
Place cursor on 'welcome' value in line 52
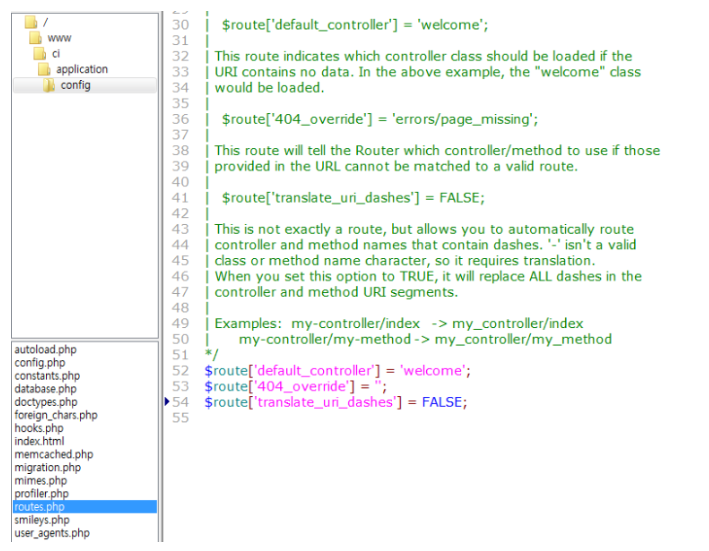point(433,371)
